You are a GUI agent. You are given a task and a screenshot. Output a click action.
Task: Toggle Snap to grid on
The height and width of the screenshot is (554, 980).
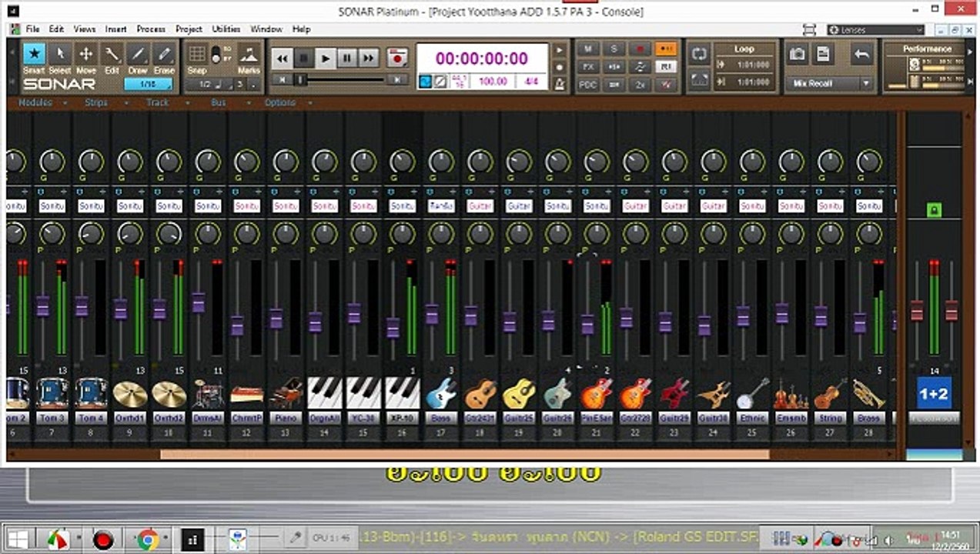[x=197, y=54]
